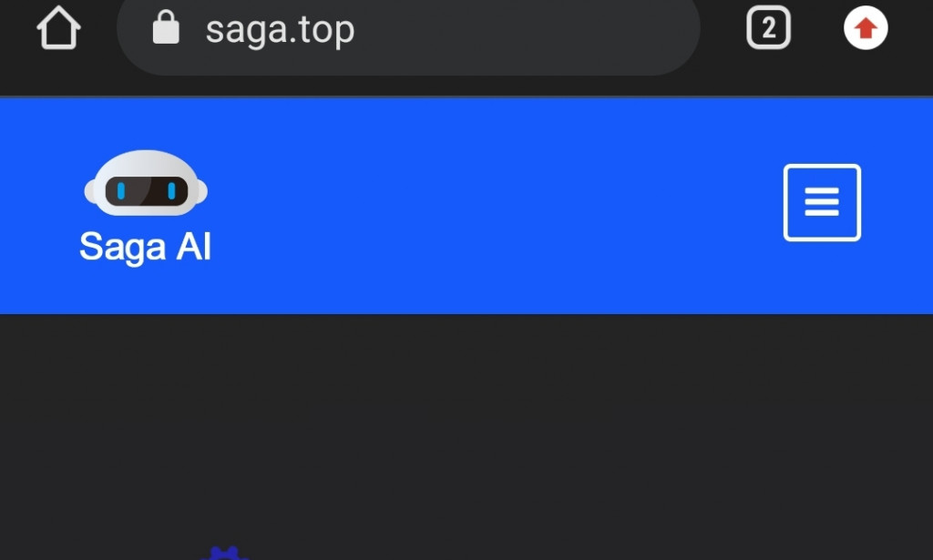This screenshot has height=560, width=933.
Task: Tap the robot mascot image above Saga AI
Action: point(146,188)
